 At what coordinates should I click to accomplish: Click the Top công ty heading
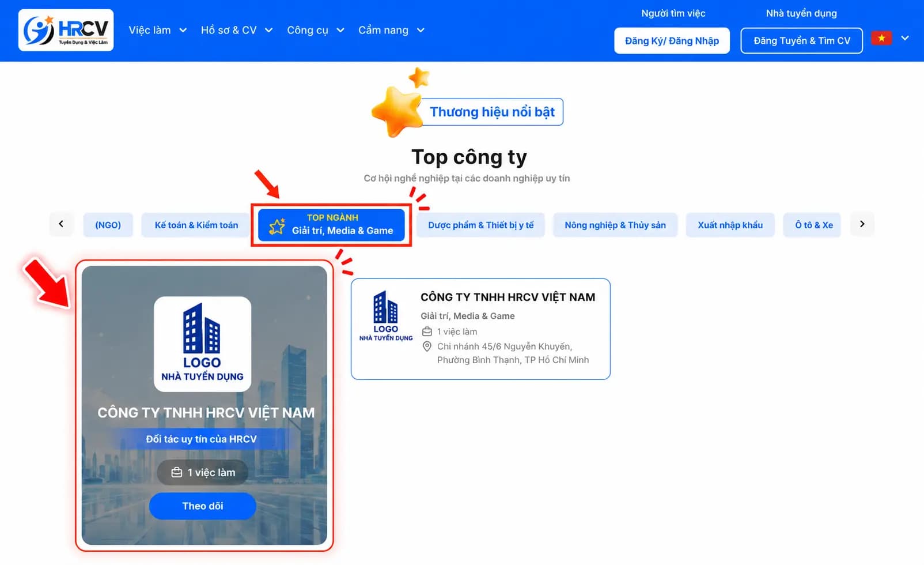(x=469, y=157)
